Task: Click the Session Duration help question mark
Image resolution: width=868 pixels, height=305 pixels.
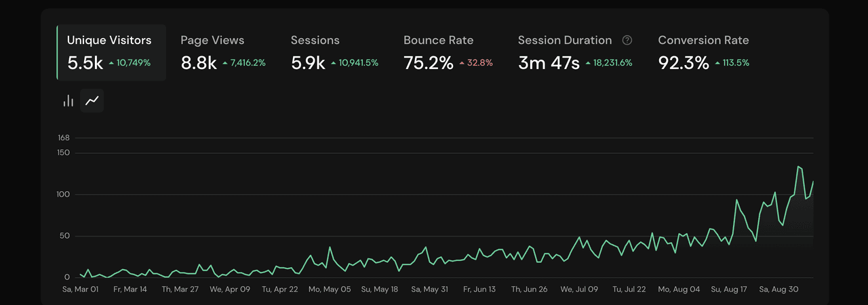Action: pos(627,41)
